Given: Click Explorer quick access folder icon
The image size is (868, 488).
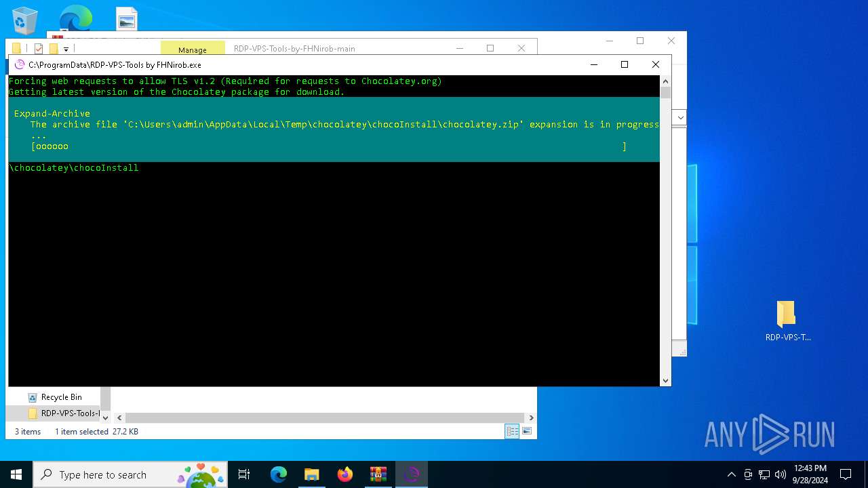Looking at the screenshot, I should point(16,48).
